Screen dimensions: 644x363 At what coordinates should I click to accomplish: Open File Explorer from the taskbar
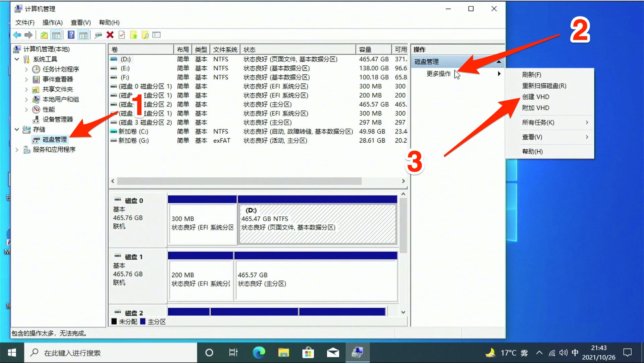(283, 353)
